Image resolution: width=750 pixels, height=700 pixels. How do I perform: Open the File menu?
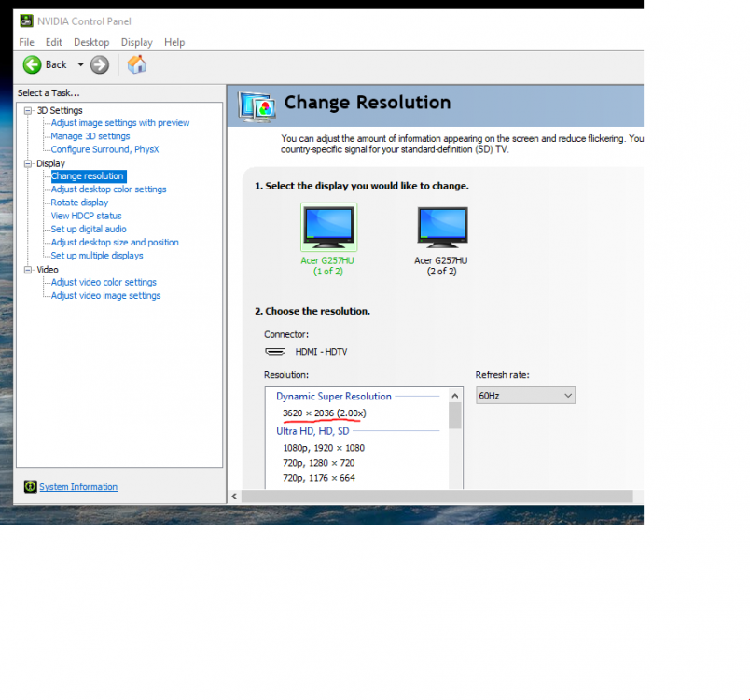tap(26, 42)
